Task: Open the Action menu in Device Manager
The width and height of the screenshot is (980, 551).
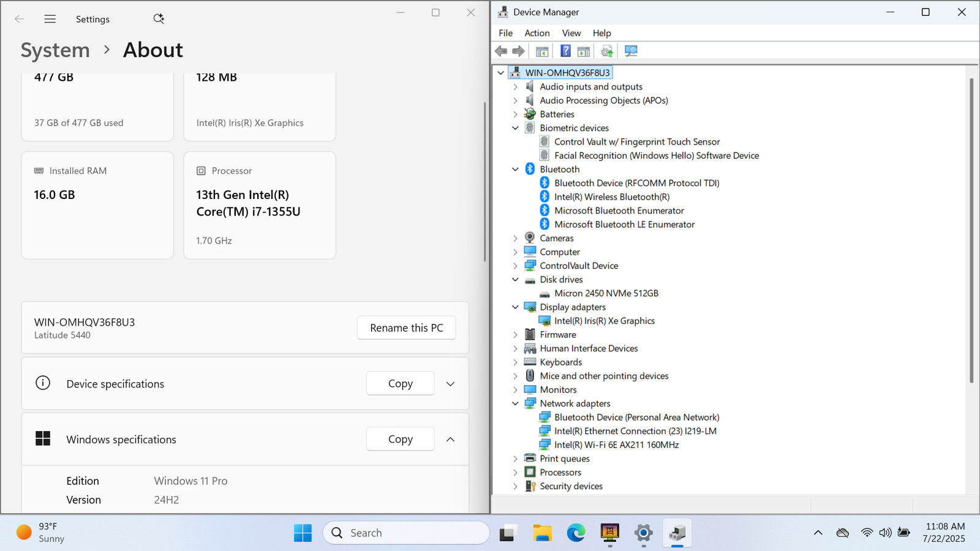Action: click(537, 33)
